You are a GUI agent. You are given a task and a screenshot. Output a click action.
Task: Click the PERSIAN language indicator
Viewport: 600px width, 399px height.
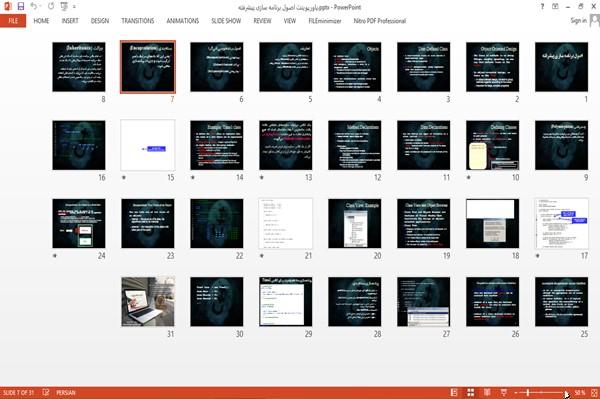66,392
